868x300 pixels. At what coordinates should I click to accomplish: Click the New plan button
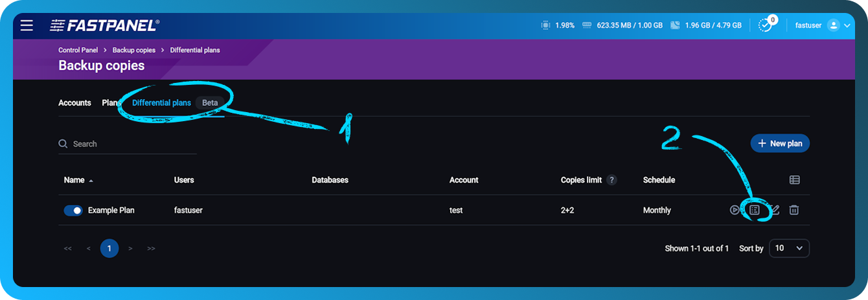[780, 144]
